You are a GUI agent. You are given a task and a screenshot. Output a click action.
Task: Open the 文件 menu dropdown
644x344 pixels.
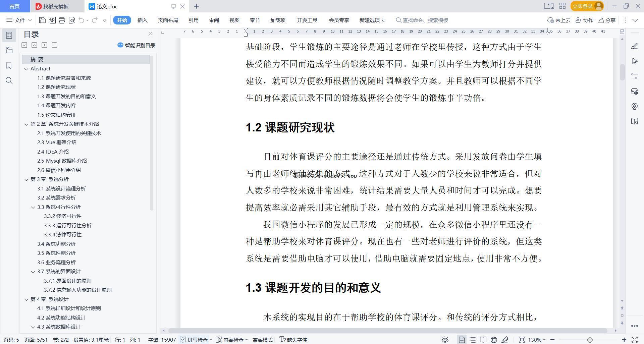tap(19, 20)
